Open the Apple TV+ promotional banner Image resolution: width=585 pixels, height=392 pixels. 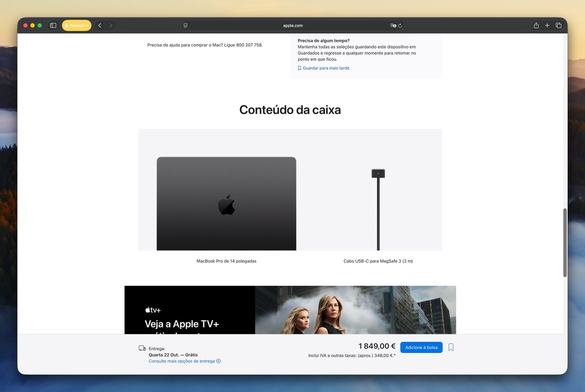(290, 310)
